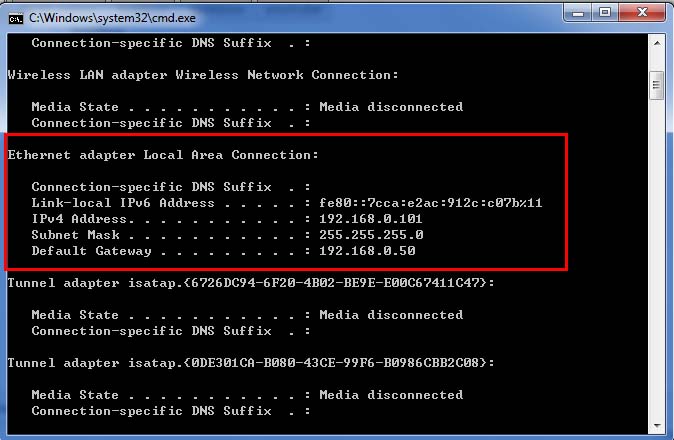Click Media State under the 0DE301CA tunnel
This screenshot has width=674, height=440.
point(75,395)
